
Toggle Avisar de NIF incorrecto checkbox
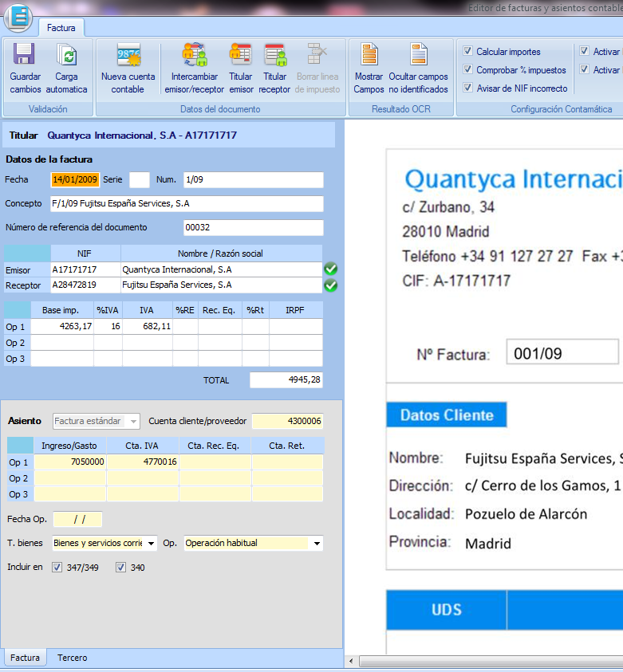[x=467, y=88]
